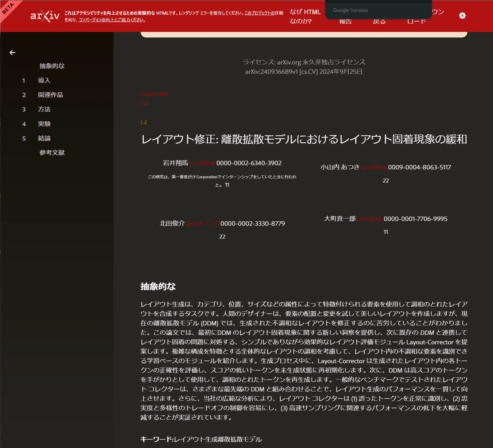Click the 抽象的な abstract heading
Image resolution: width=493 pixels, height=448 pixels.
158,286
